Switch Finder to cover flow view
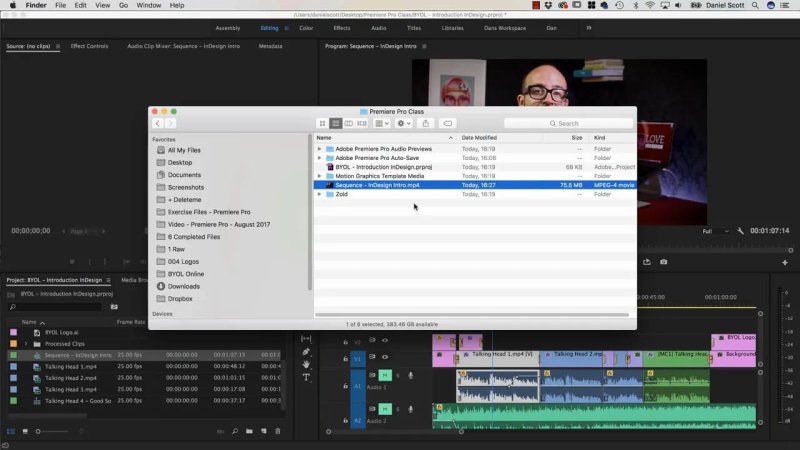 pos(362,123)
